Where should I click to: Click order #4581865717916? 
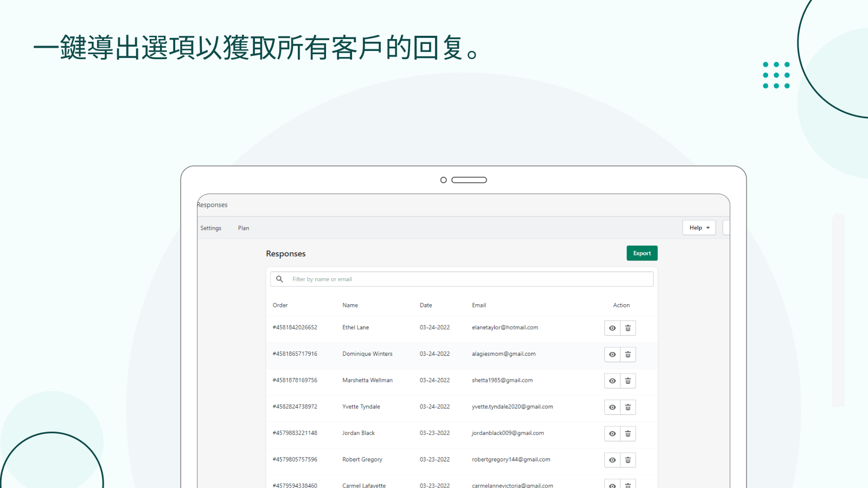[x=295, y=354]
